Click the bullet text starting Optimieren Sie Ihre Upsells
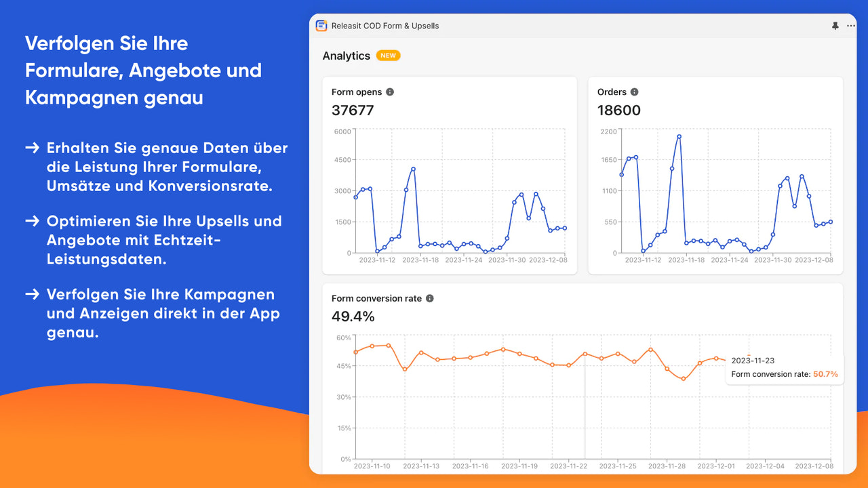This screenshot has height=488, width=868. pos(164,240)
